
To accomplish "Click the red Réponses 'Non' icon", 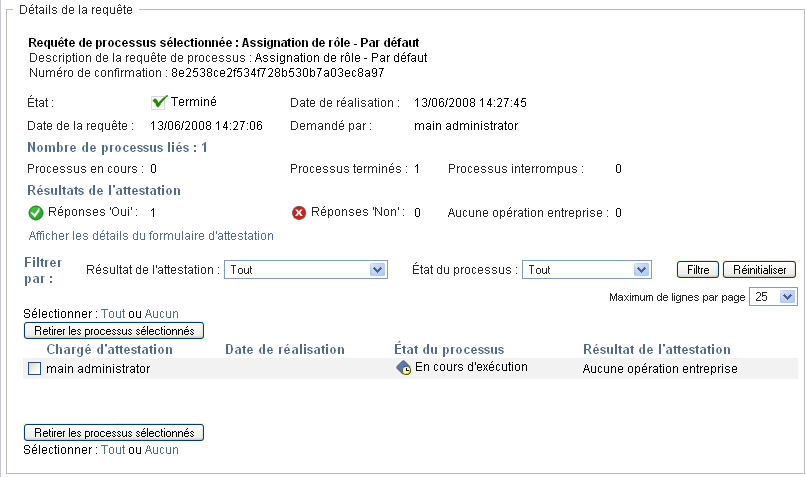I will tap(298, 212).
